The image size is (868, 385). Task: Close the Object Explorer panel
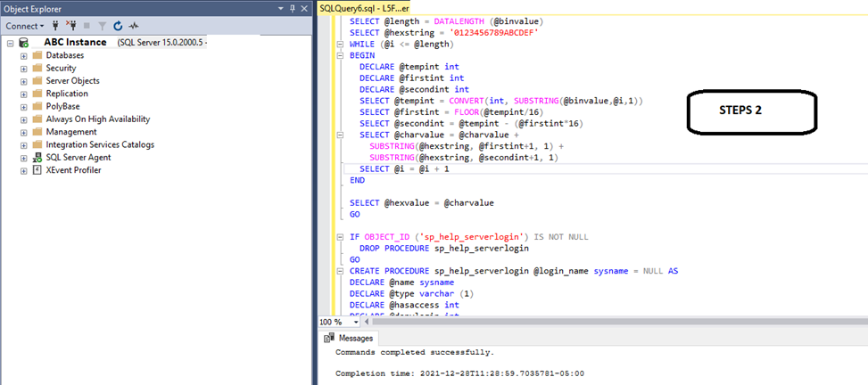(304, 9)
